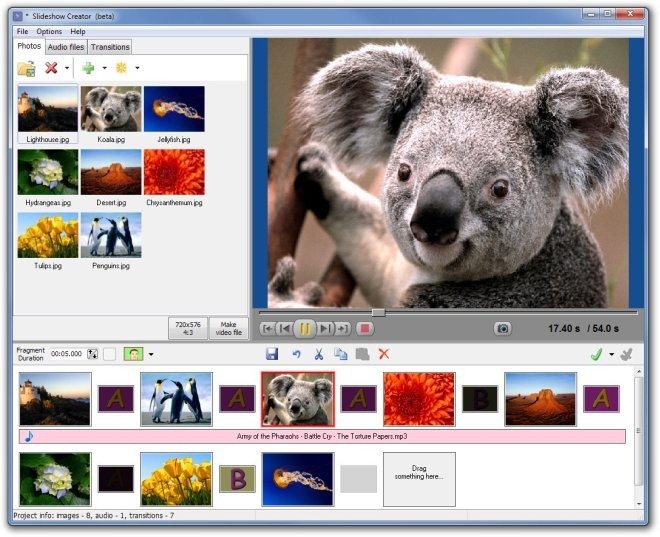Click the yellow sun effects icon
660x537 pixels.
pos(121,67)
